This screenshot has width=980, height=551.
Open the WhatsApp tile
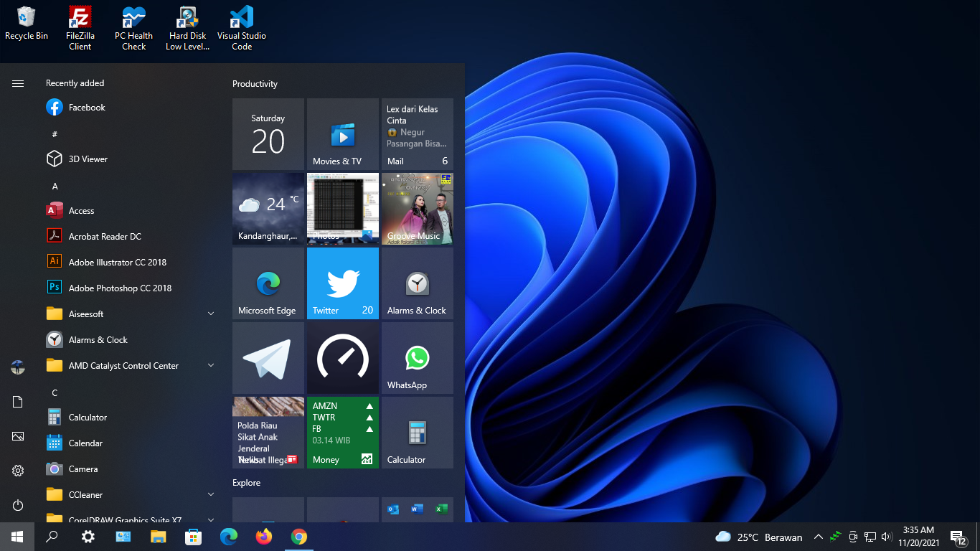click(x=418, y=358)
